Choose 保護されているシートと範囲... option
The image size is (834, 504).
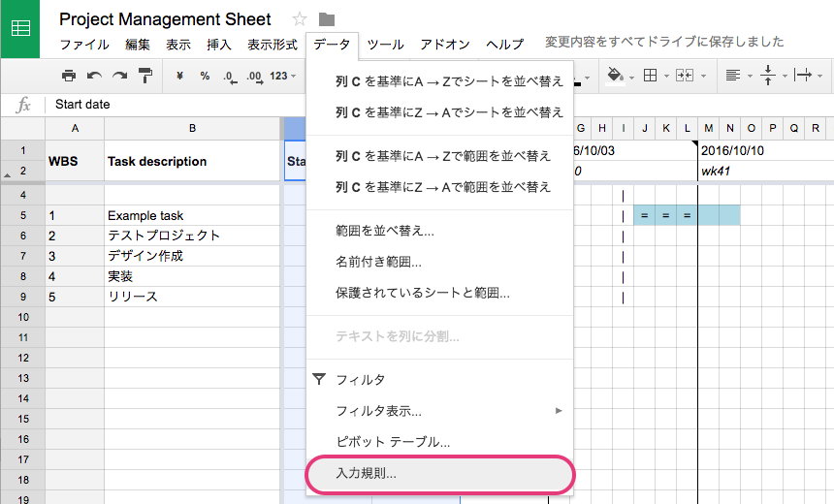click(439, 293)
